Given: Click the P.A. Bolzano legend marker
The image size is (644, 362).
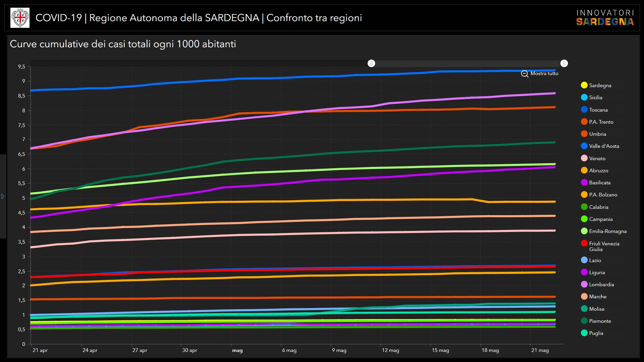Looking at the screenshot, I should tap(584, 195).
